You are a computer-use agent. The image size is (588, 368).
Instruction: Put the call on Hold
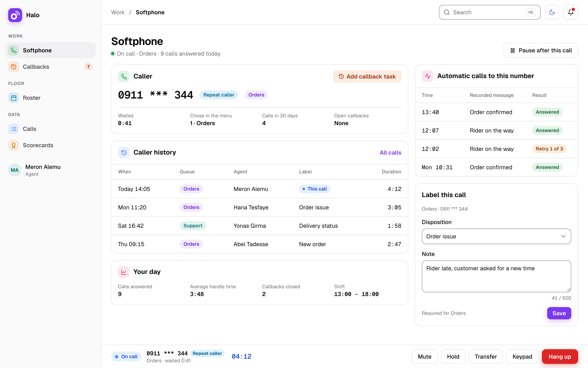tap(453, 357)
